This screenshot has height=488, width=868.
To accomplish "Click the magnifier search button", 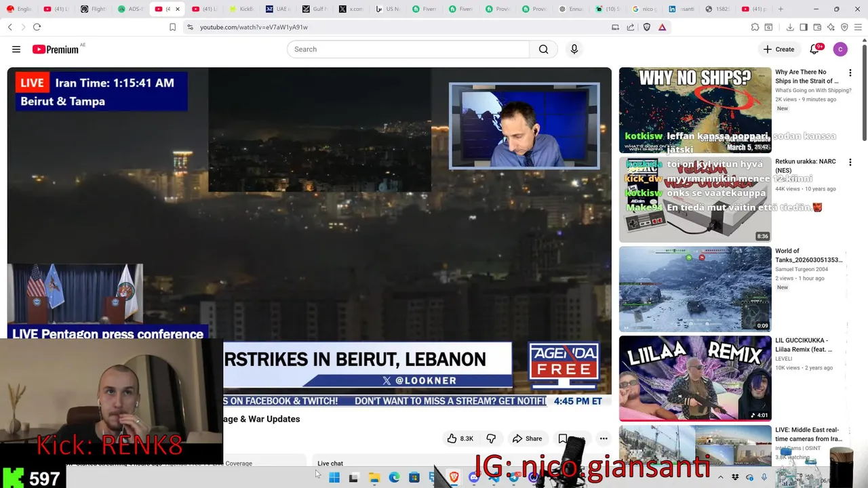I will coord(543,49).
